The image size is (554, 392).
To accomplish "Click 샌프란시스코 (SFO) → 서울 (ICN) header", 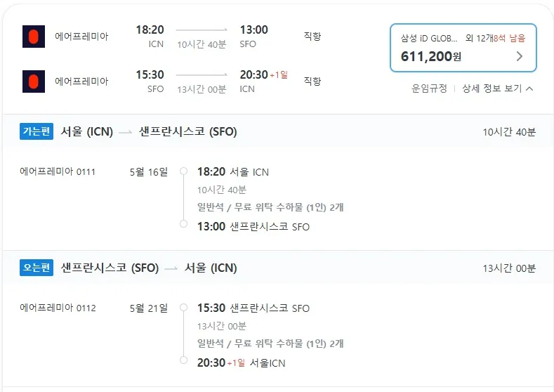I will click(149, 268).
